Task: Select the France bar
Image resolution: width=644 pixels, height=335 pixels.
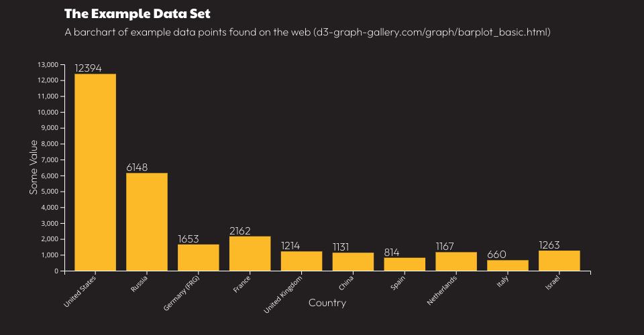Action: coord(250,254)
